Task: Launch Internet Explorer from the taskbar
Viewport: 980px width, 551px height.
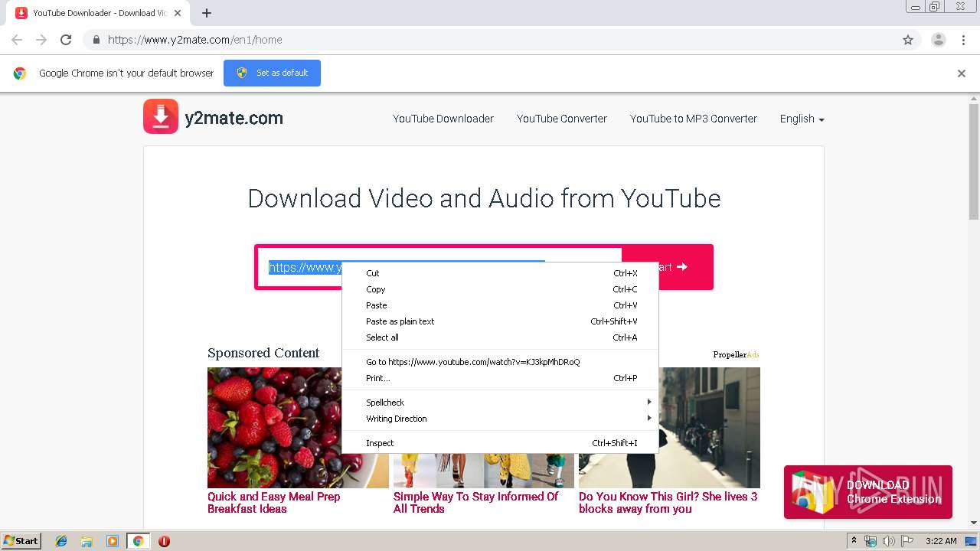Action: pyautogui.click(x=61, y=541)
